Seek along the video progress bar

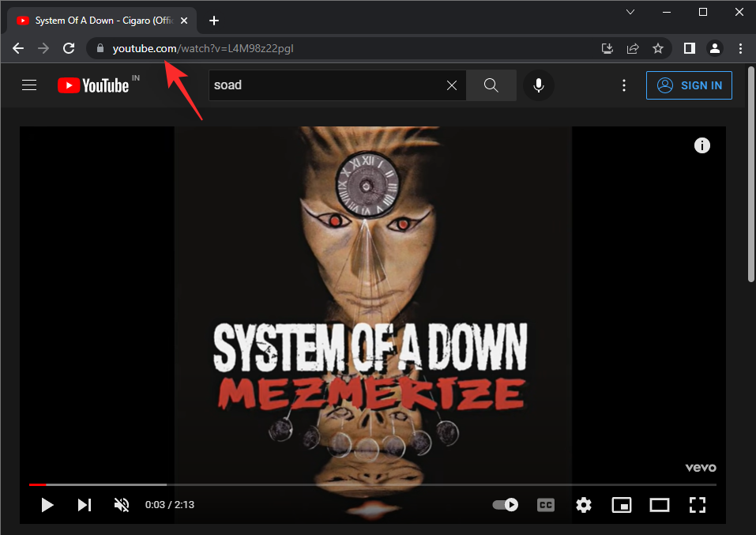click(x=373, y=484)
